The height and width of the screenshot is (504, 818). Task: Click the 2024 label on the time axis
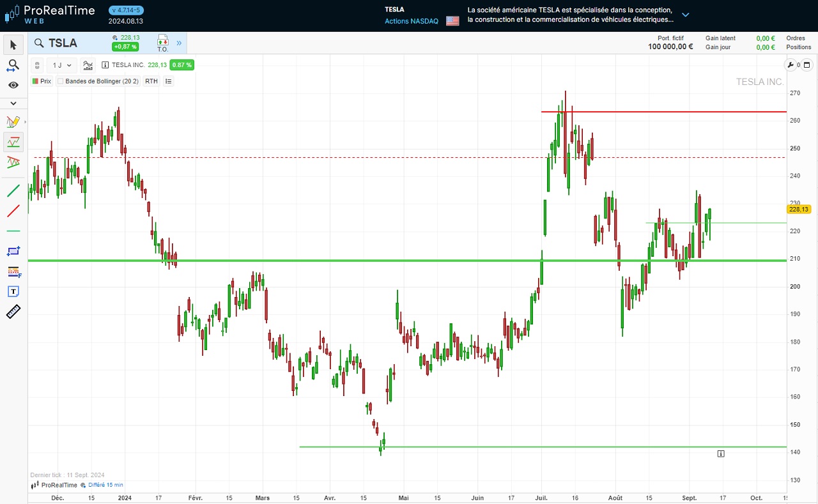tap(125, 498)
